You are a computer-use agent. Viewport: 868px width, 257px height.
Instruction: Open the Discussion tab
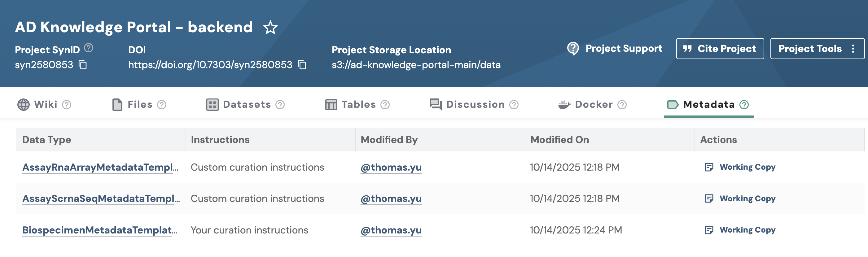tap(475, 105)
